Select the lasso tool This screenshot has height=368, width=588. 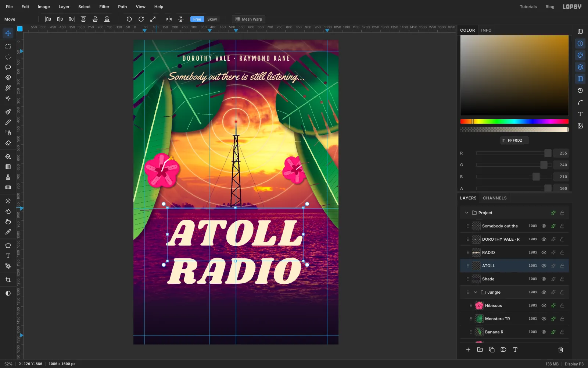(8, 67)
